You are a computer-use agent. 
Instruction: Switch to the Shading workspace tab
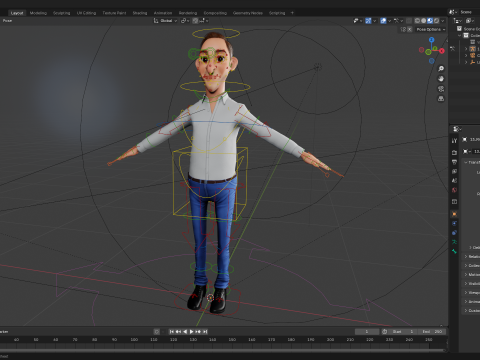pos(140,13)
